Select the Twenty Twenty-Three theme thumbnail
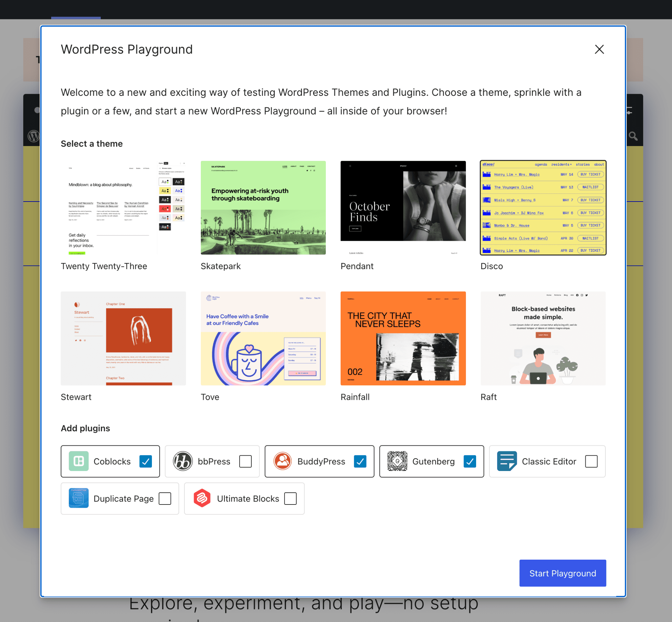This screenshot has height=622, width=672. [123, 207]
